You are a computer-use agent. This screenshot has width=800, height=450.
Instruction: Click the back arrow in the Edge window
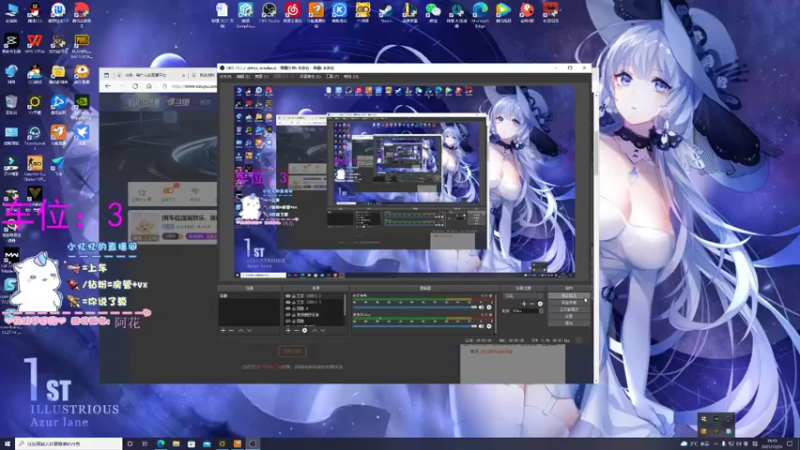click(108, 86)
